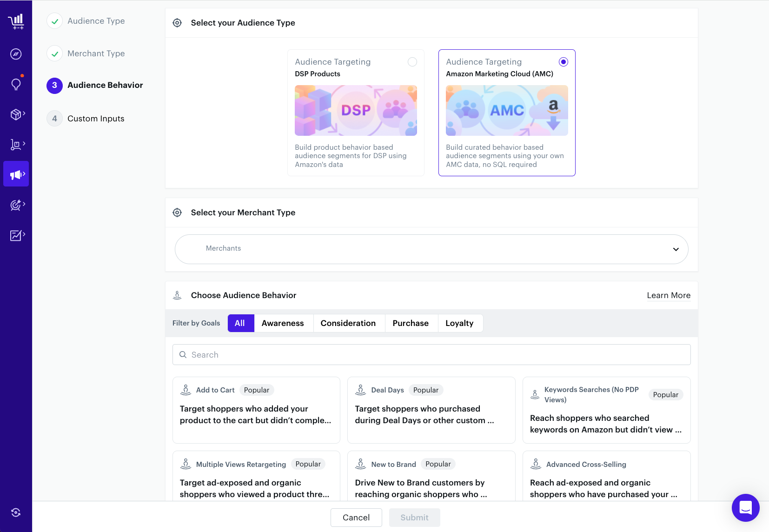Expand the megaphone sidebar chevron

24,174
